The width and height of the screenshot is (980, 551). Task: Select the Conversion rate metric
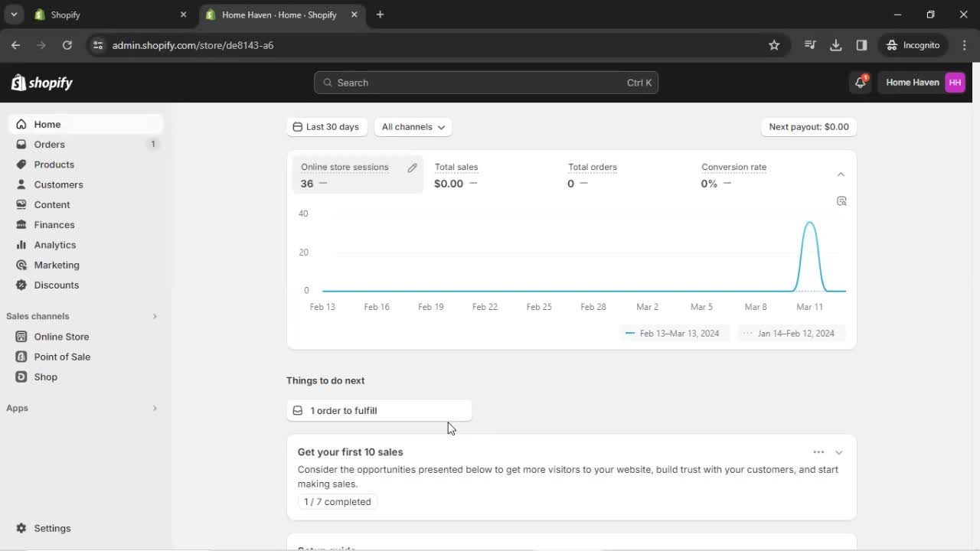757,174
